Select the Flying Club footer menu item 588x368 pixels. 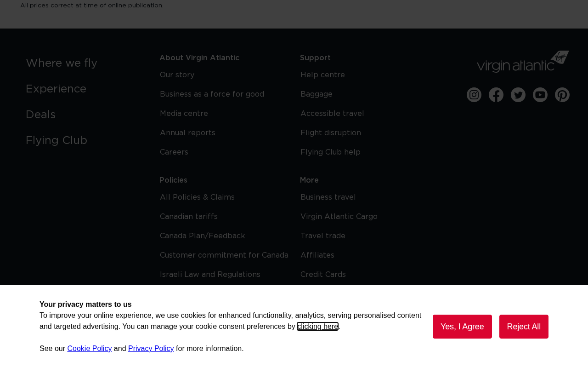tap(57, 140)
